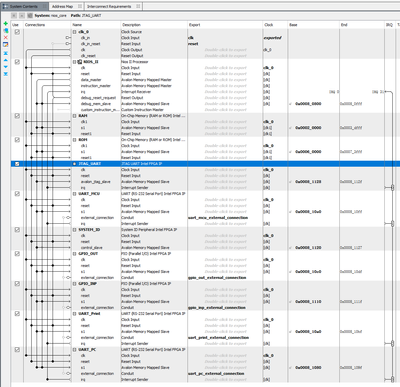Click the move to top arrow icon
400x387 pixels.
(6, 53)
